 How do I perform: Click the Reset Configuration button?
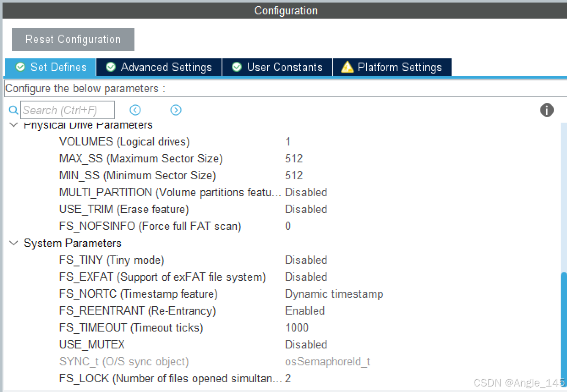(73, 39)
